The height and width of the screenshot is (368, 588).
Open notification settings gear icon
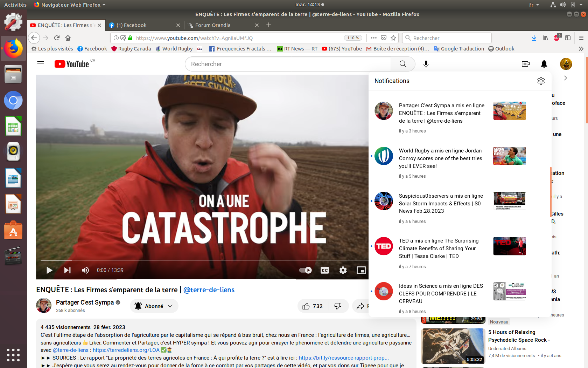pos(541,81)
